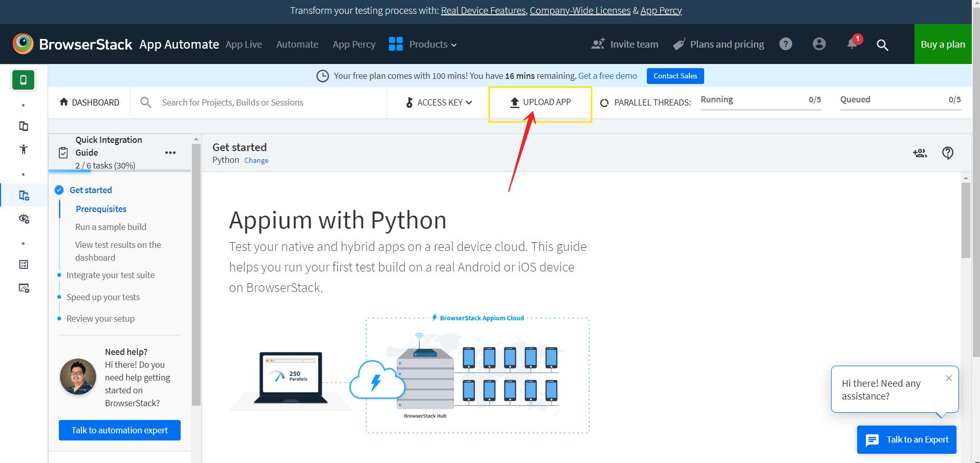Open the App Percy link in the top banner
The height and width of the screenshot is (463, 980).
tap(661, 11)
